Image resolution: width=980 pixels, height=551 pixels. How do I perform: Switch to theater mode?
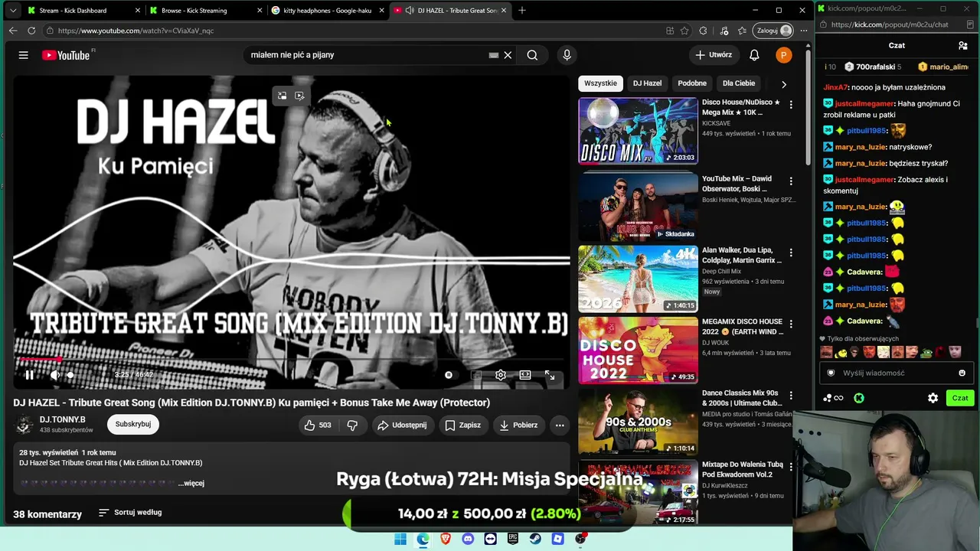(525, 375)
